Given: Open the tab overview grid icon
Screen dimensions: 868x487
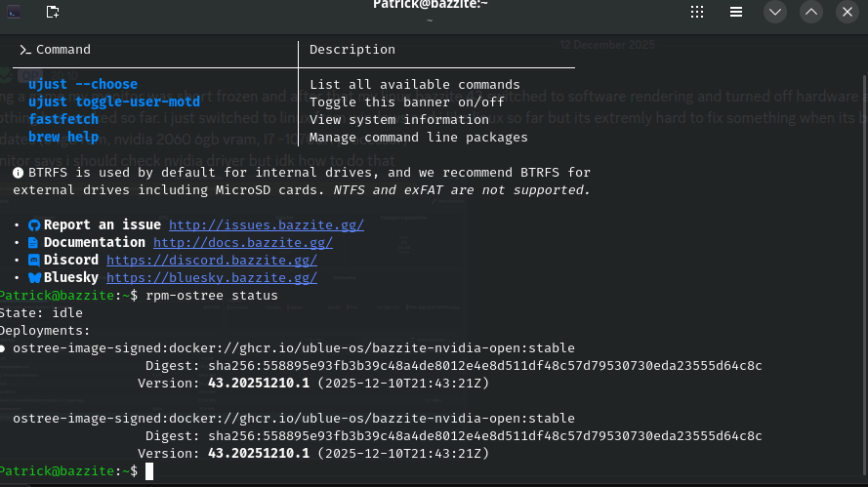Looking at the screenshot, I should pyautogui.click(x=697, y=12).
